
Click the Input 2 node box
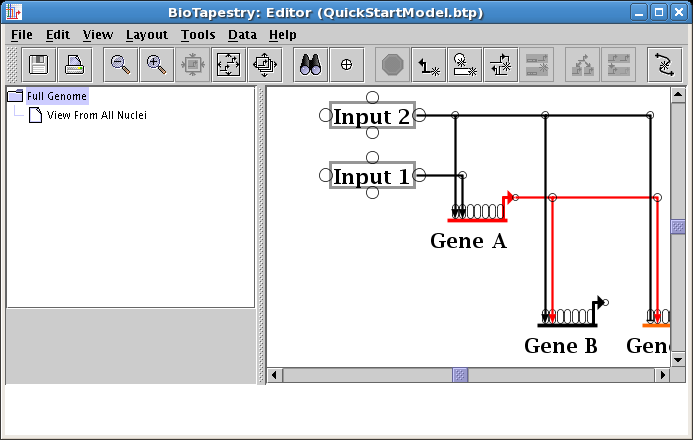pyautogui.click(x=372, y=117)
